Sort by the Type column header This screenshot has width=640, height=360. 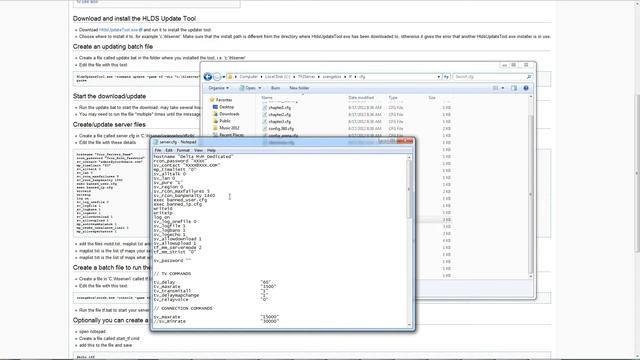coord(393,98)
